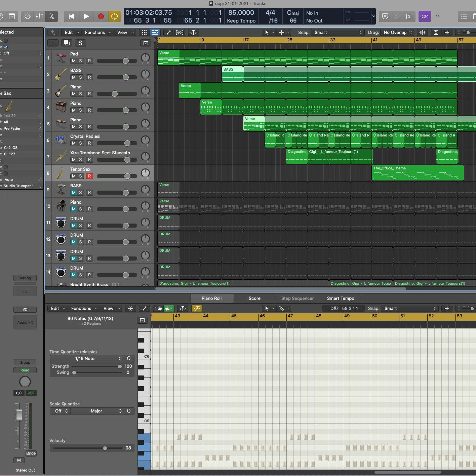476x476 pixels.
Task: Disable record on Tenor Sax track
Action: pyautogui.click(x=89, y=176)
